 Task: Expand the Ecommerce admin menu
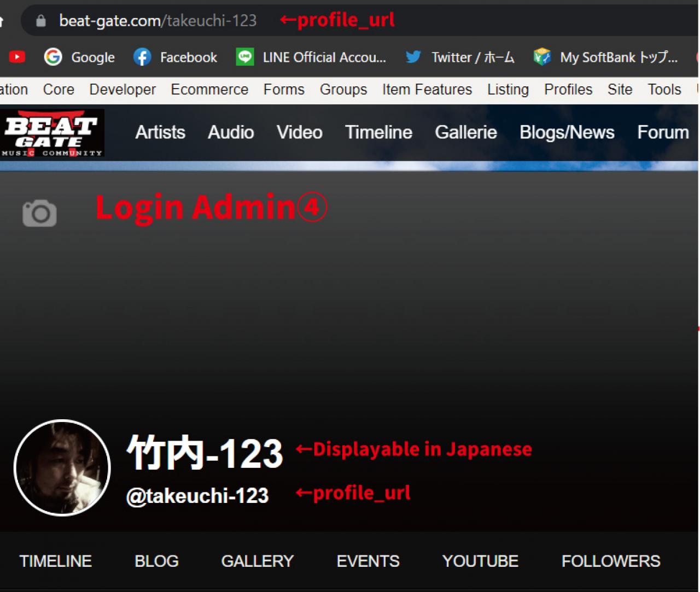209,90
